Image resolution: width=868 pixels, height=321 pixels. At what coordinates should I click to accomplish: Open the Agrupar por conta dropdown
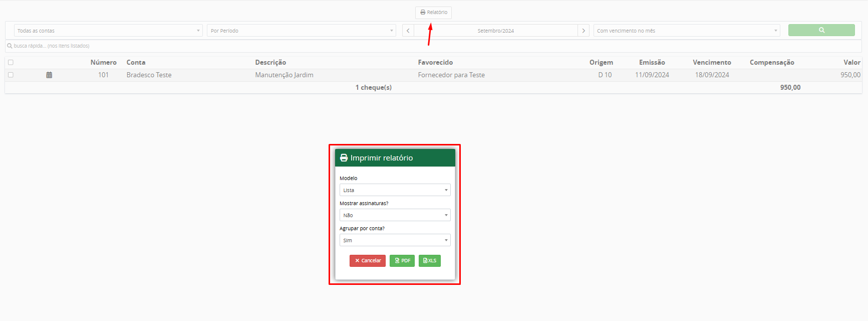point(395,240)
